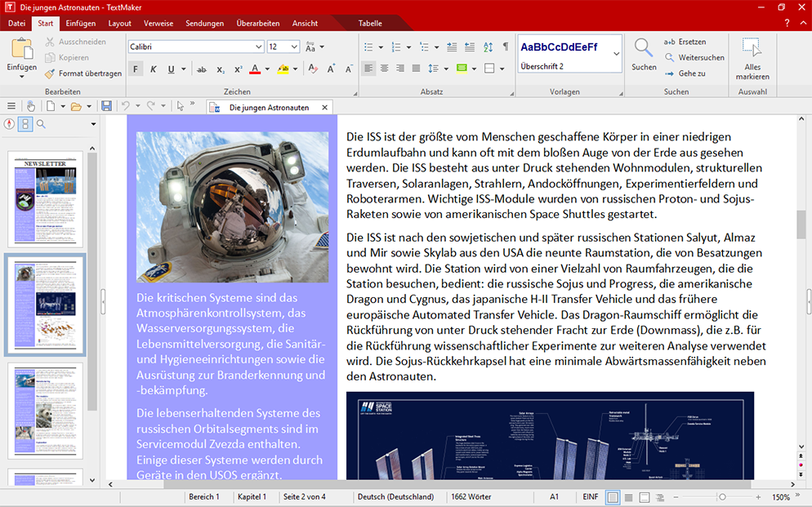Screen dimensions: 812x507
Task: Select the first page thumbnail labeled Newsletter
Action: point(46,199)
